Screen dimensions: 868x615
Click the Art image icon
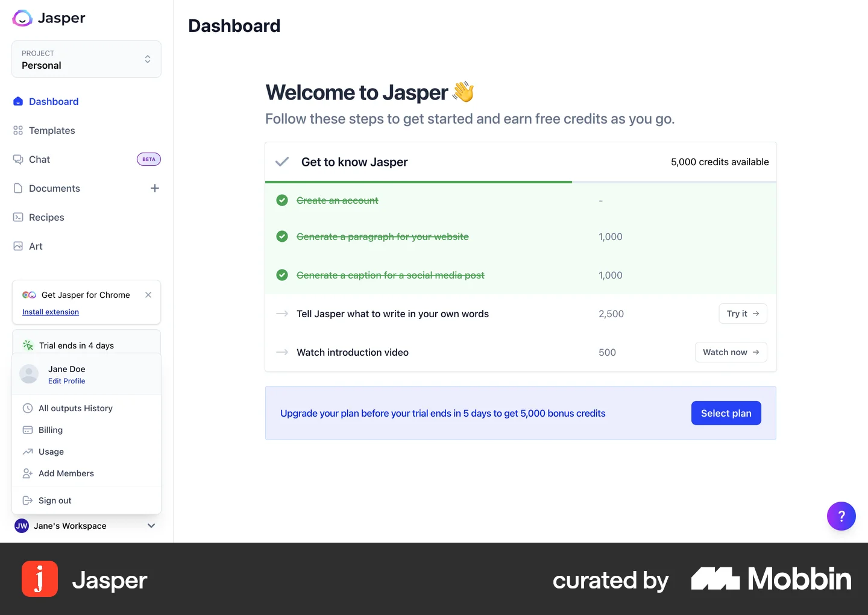[x=18, y=246]
